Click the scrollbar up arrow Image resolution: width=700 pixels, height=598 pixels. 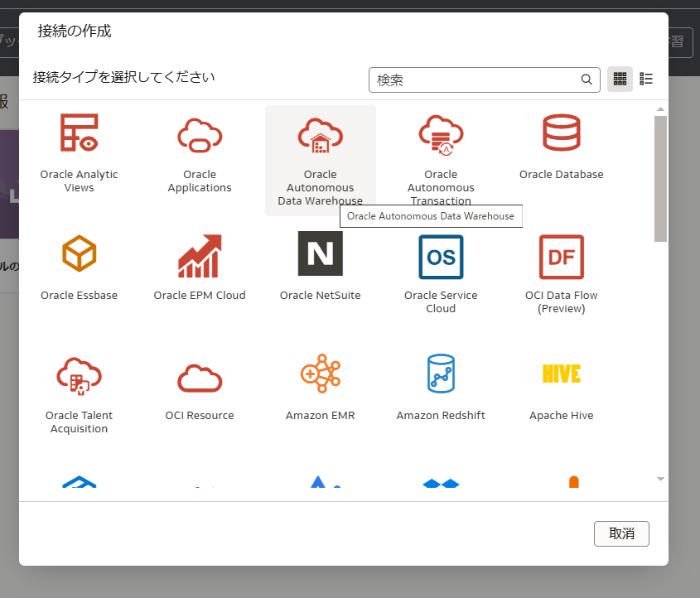[x=661, y=109]
